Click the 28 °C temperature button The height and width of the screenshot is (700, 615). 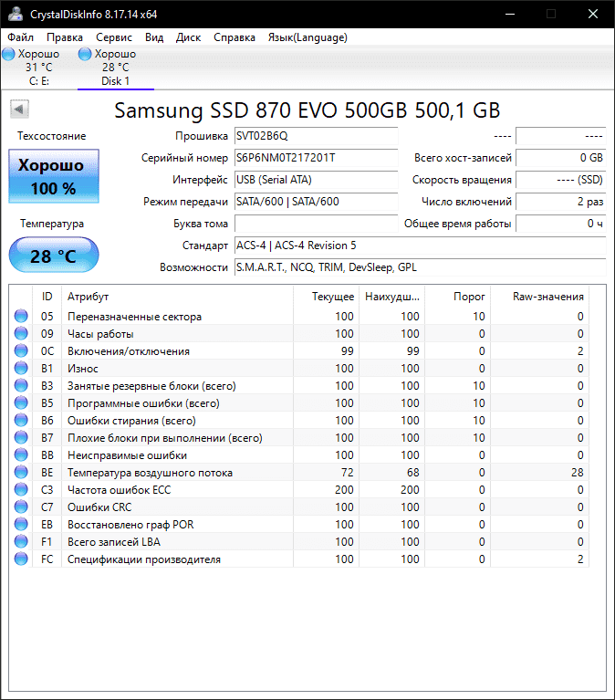[x=54, y=256]
